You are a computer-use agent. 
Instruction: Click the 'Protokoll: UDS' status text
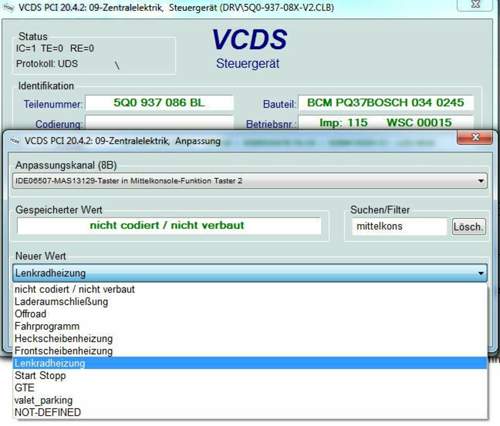(x=47, y=64)
